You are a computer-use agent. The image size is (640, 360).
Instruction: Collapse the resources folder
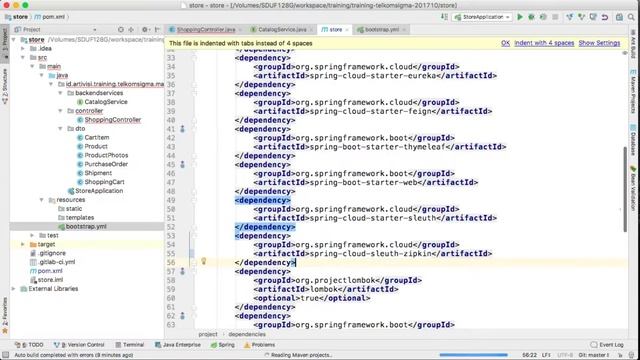(42, 200)
